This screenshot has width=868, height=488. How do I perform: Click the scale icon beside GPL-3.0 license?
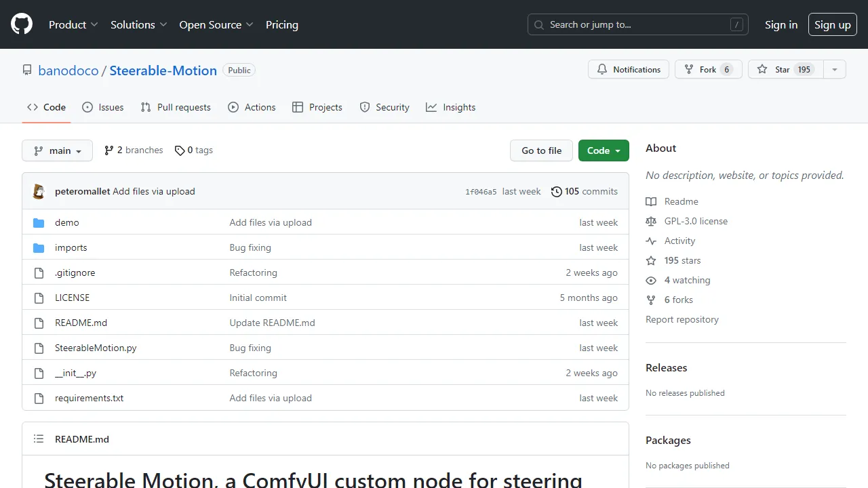click(651, 221)
